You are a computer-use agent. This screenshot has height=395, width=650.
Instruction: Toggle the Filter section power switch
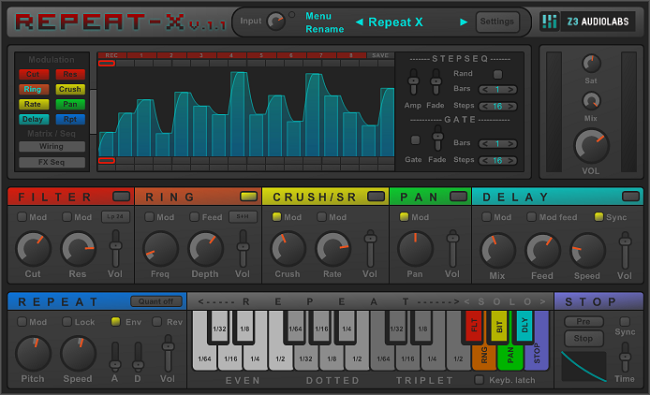tap(121, 196)
